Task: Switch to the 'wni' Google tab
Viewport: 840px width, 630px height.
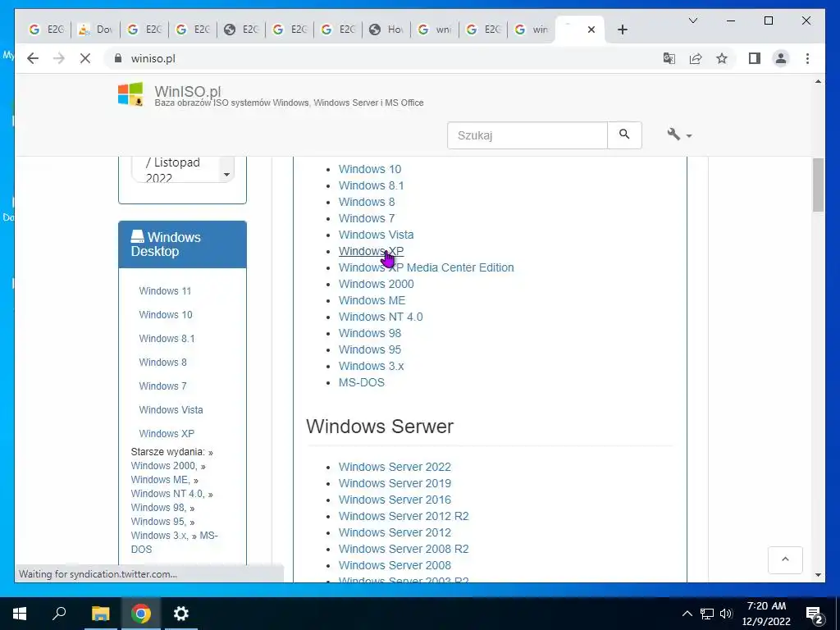Action: [435, 30]
